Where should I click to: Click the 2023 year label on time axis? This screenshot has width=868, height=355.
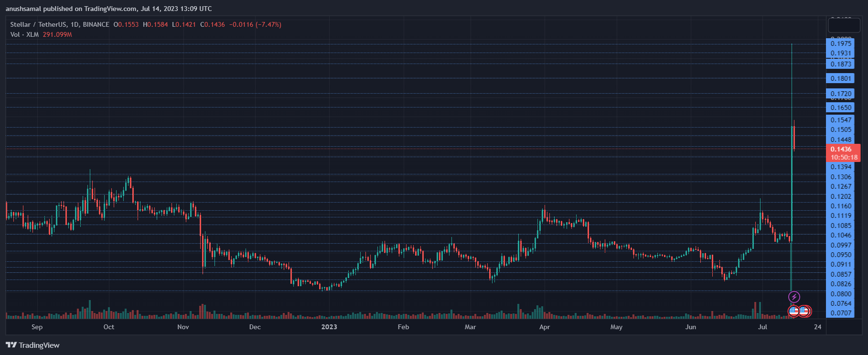pyautogui.click(x=329, y=327)
